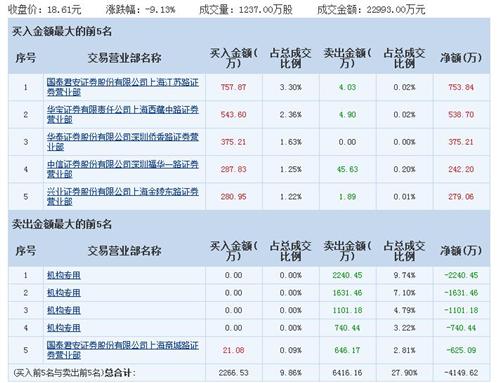Viewport: 500px width, 383px height.
Task: Select the 0.20% sell share cell
Action: click(404, 169)
